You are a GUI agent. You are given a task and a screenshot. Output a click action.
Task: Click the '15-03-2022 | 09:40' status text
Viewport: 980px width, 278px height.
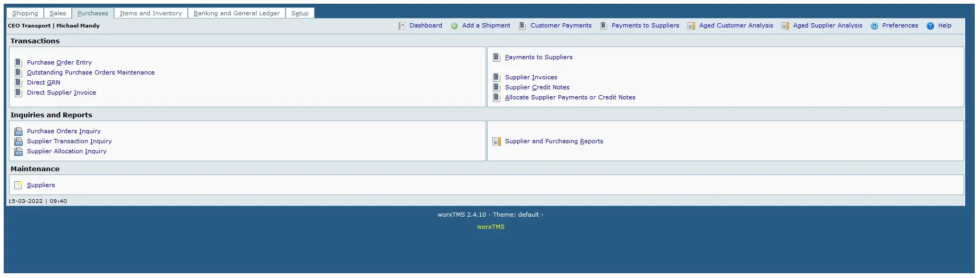[x=37, y=201]
